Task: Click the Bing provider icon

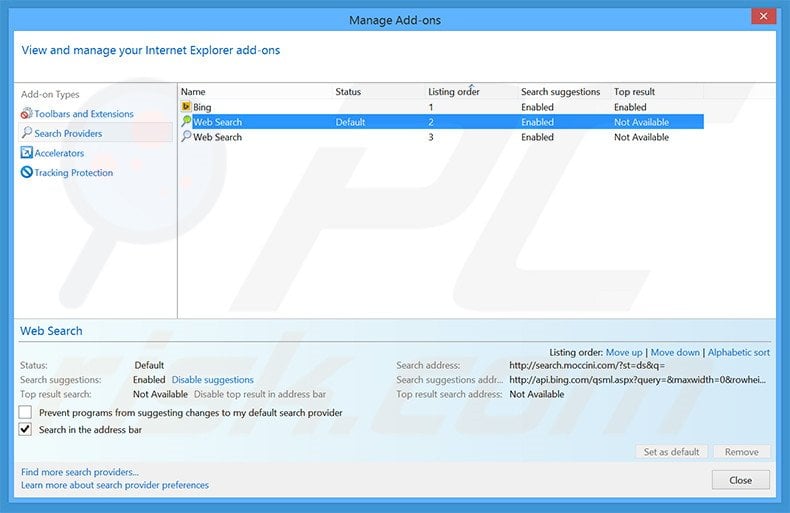Action: (186, 106)
